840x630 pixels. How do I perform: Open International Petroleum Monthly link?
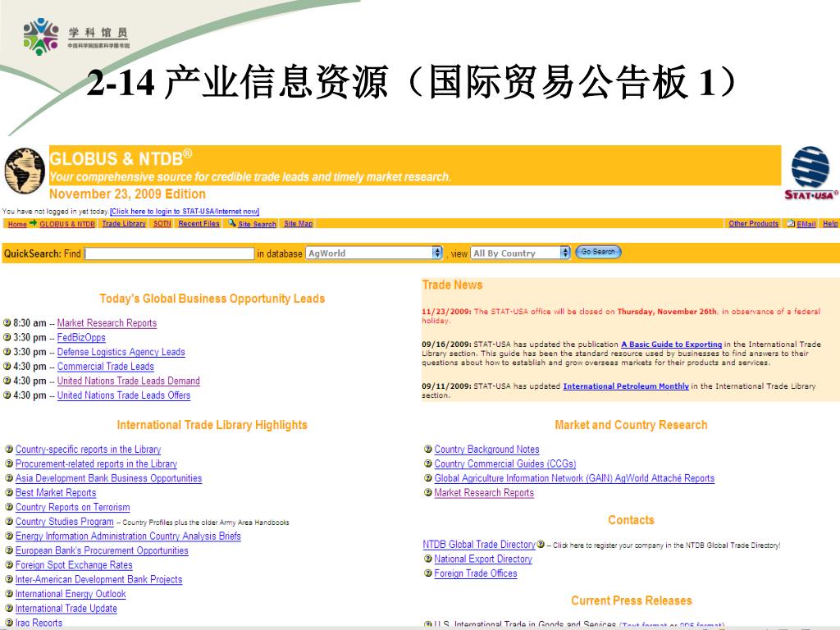(x=626, y=386)
